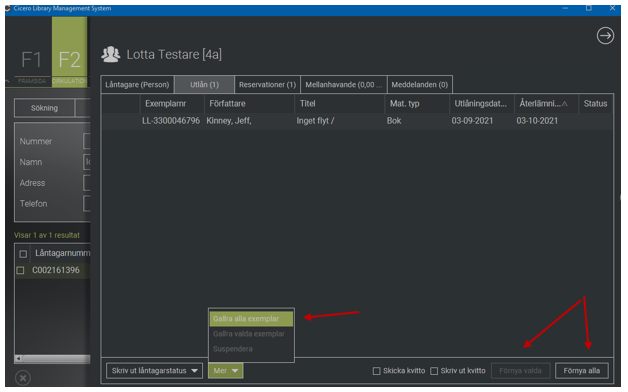Click the Telefon search input field

[x=87, y=204]
